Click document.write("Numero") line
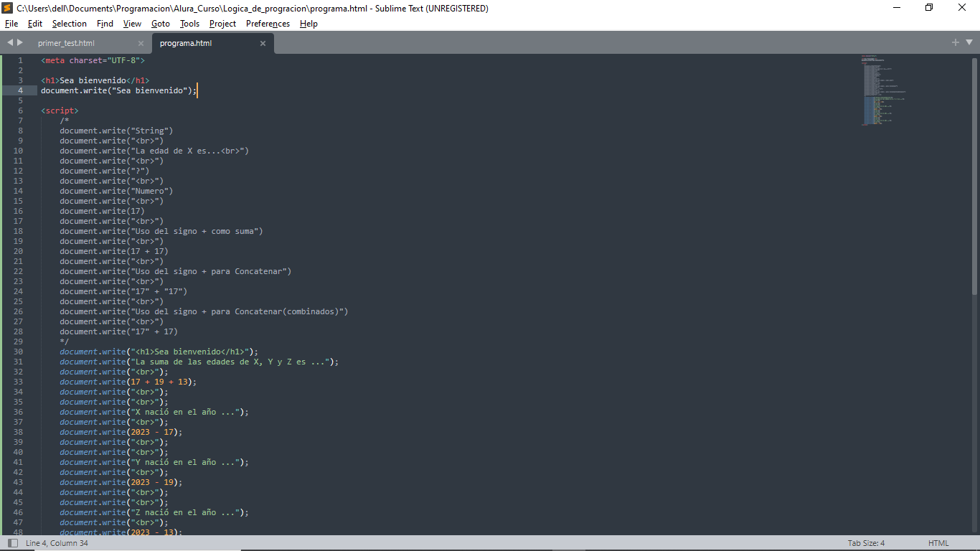Screen dimensions: 980x551 click(116, 191)
